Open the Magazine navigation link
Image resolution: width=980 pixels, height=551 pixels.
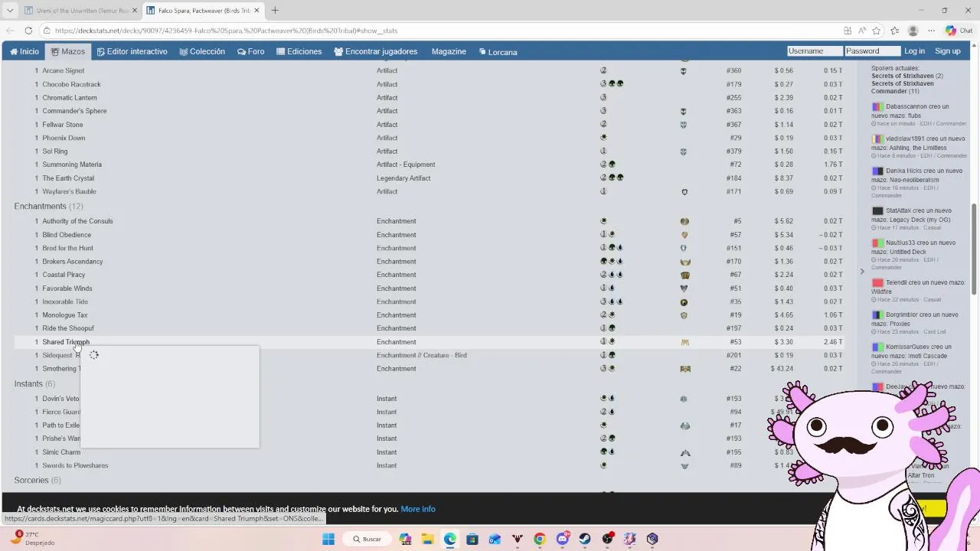click(x=449, y=51)
